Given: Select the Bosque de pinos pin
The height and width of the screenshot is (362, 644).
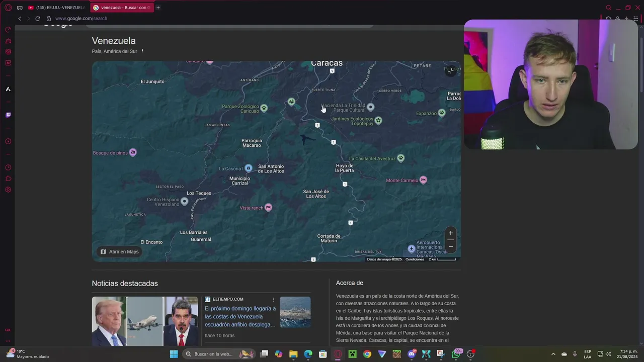Looking at the screenshot, I should [x=133, y=152].
